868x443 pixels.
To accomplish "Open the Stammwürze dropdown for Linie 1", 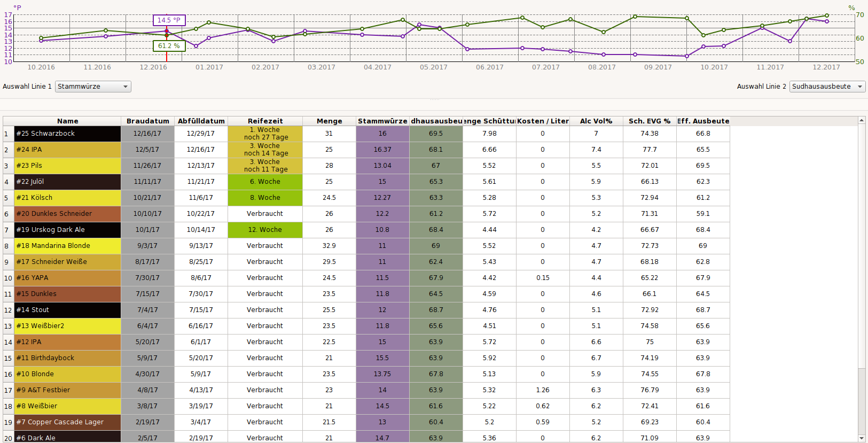I will 93,87.
